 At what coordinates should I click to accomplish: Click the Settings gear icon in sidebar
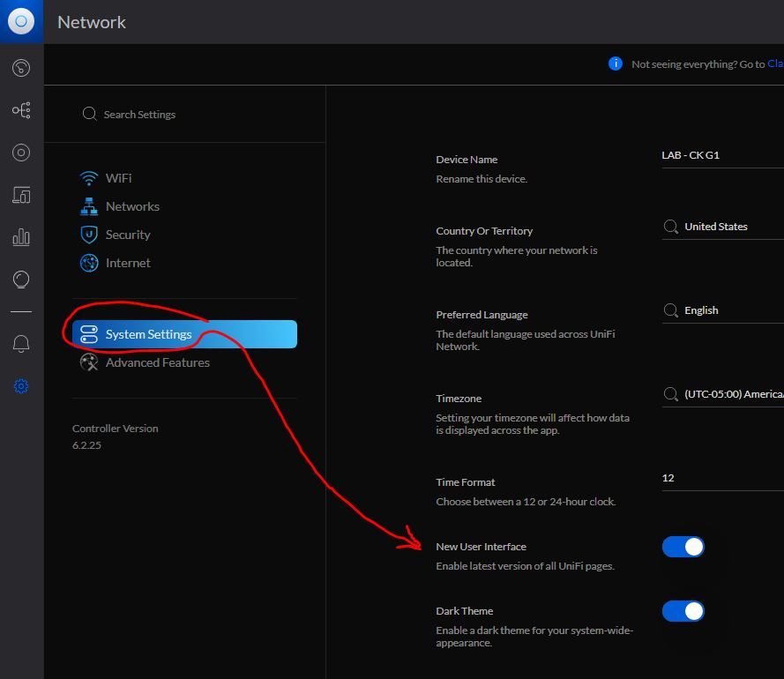coord(21,386)
